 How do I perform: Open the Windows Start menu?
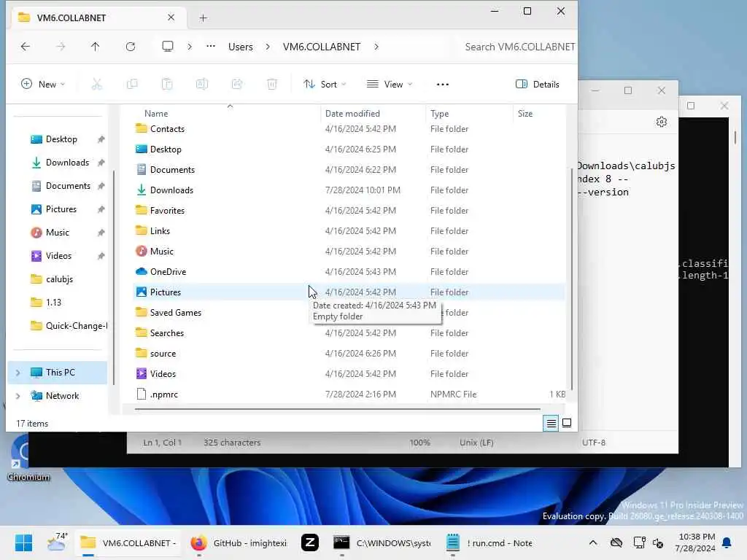(x=23, y=542)
